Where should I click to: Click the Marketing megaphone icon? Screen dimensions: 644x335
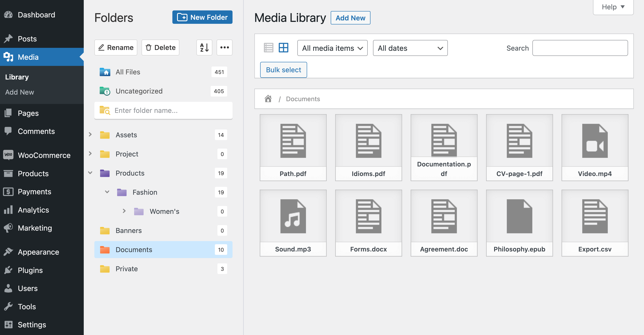tap(8, 228)
